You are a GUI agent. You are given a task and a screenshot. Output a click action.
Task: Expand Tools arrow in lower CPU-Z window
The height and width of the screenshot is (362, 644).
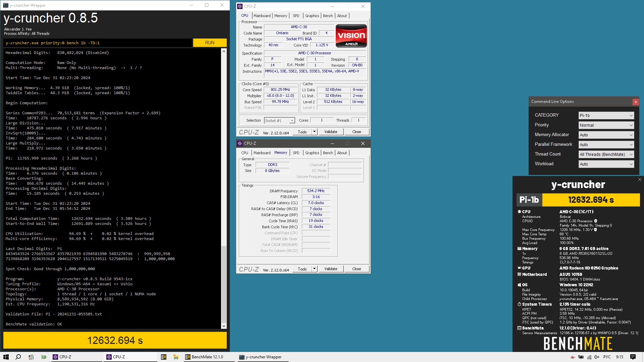[x=314, y=269]
